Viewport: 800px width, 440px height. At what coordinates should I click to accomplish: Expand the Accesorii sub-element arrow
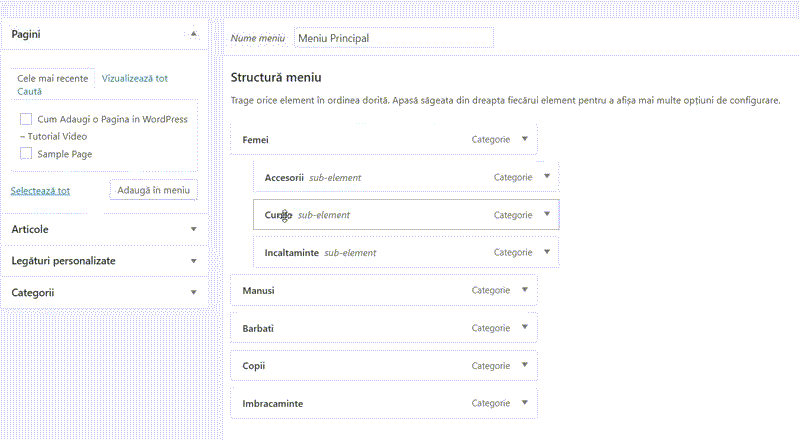coord(546,177)
